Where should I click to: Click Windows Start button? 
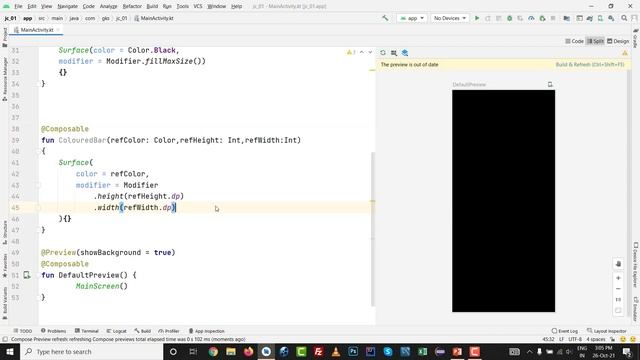(x=10, y=351)
